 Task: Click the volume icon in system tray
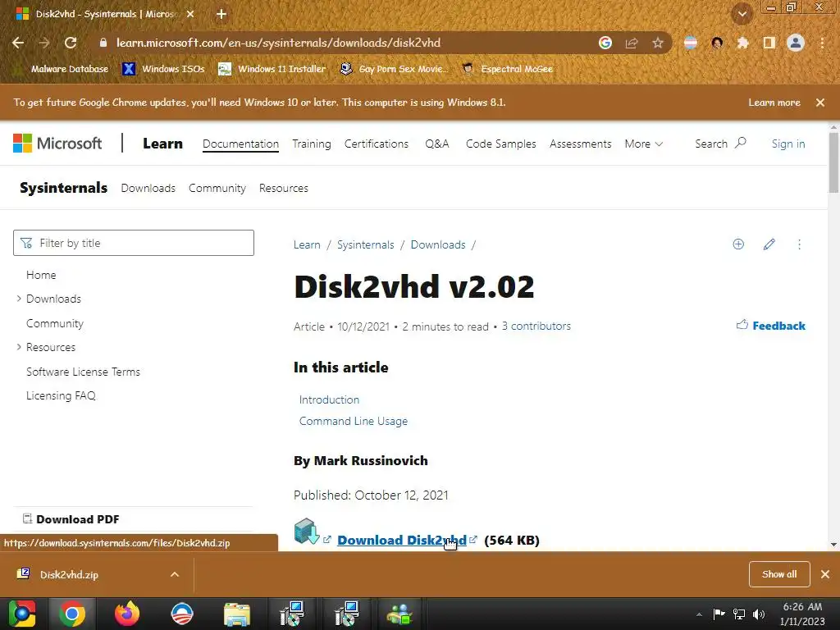click(x=759, y=614)
